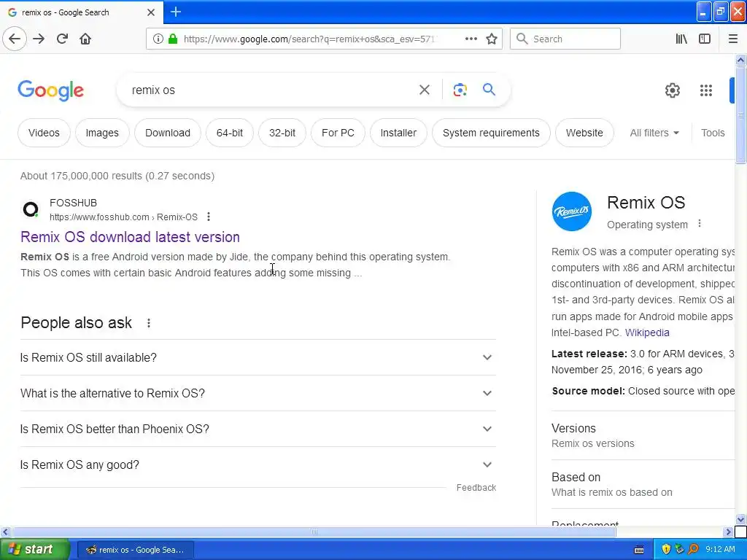Viewport: 747px width, 560px height.
Task: Select the 64-bit filter chip
Action: (x=230, y=133)
